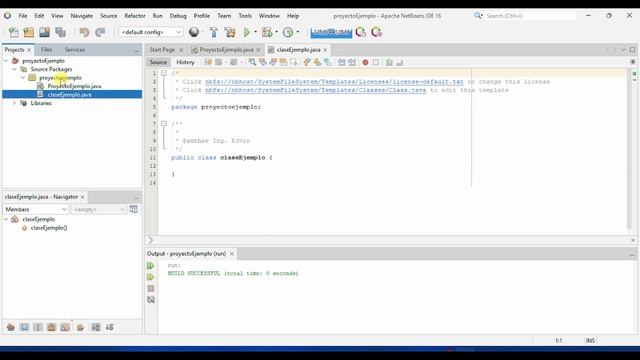The image size is (640, 360).
Task: Run the project with green play icon
Action: pyautogui.click(x=247, y=32)
